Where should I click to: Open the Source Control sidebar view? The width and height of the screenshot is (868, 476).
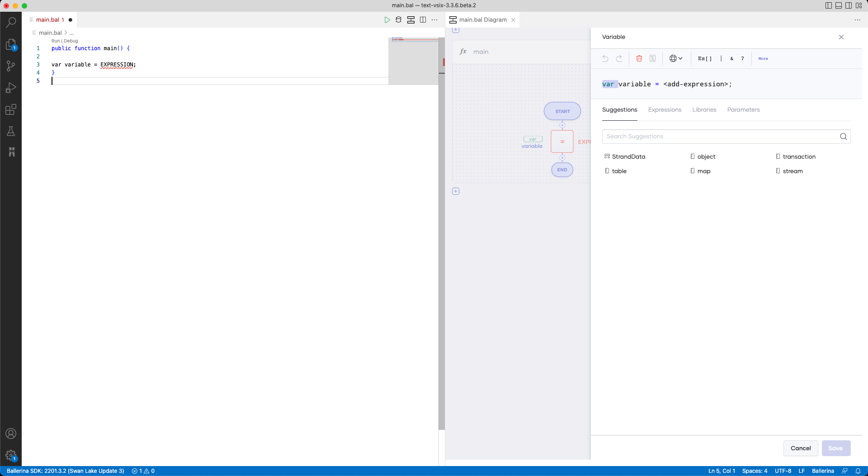(x=11, y=66)
